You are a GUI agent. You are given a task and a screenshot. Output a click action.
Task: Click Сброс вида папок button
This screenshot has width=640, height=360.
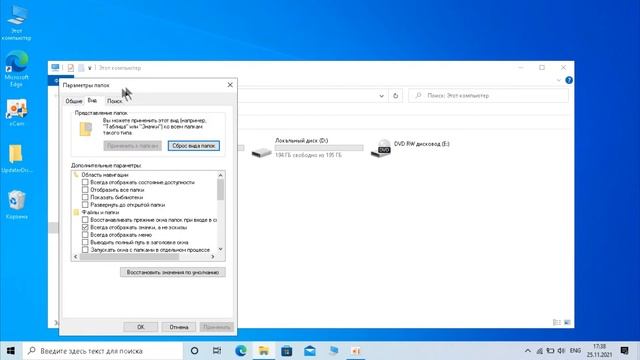coord(193,146)
